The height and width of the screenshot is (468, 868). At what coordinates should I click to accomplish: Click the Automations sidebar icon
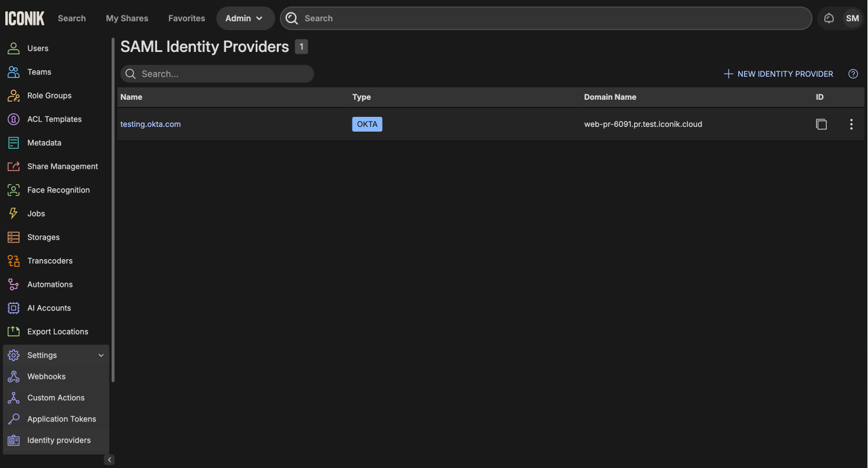point(13,284)
